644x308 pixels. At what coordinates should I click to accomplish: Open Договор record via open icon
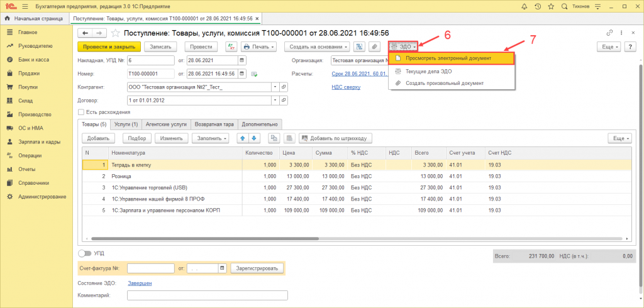pyautogui.click(x=284, y=101)
